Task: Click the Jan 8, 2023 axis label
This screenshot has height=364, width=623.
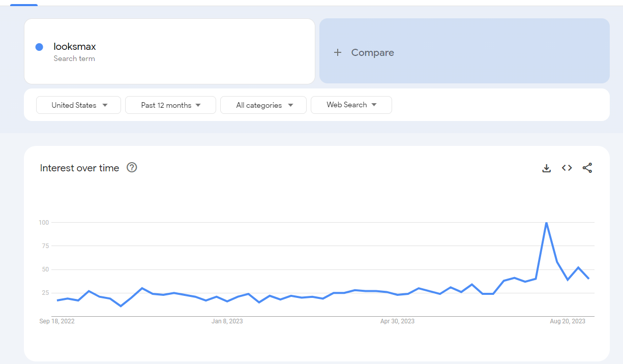Action: [227, 321]
